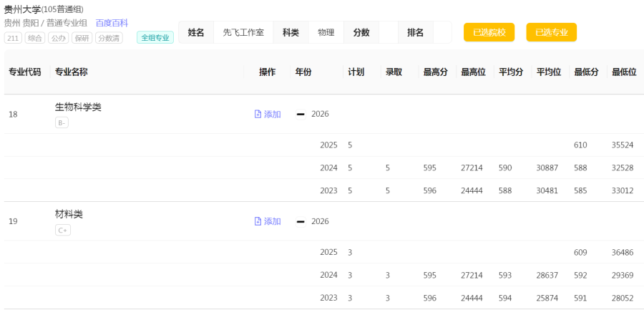This screenshot has height=310, width=644.
Task: Click the add icon for 材料类
Action: pyautogui.click(x=258, y=222)
